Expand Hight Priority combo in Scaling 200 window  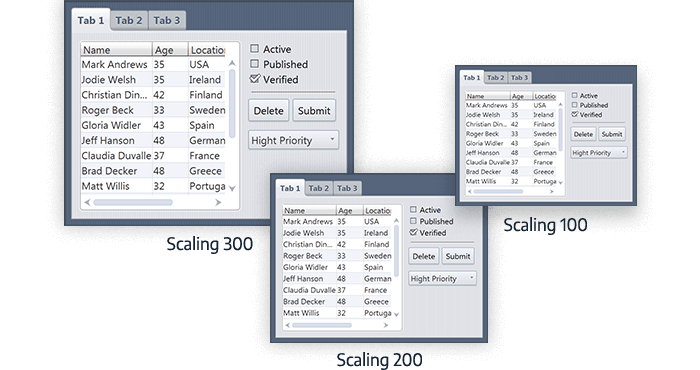442,279
